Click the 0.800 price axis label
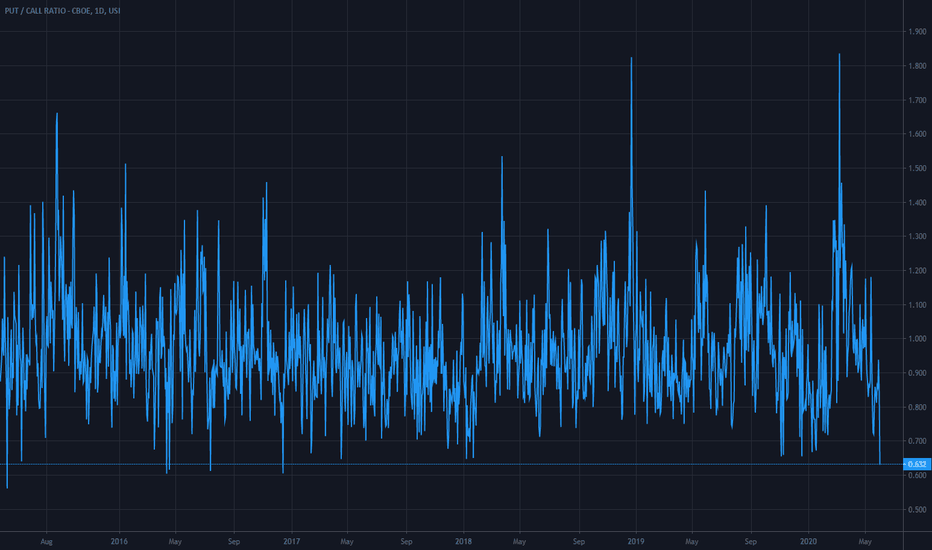This screenshot has width=932, height=550. (917, 407)
